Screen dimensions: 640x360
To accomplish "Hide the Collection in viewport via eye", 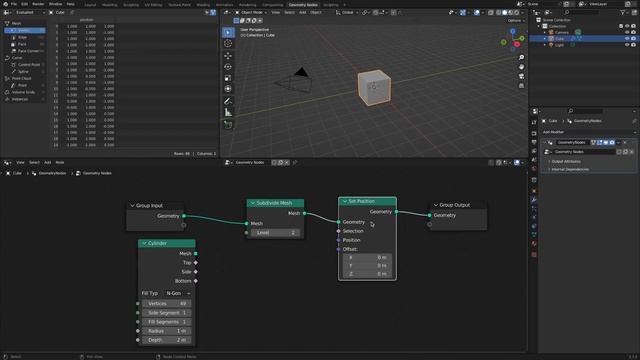I will [627, 26].
